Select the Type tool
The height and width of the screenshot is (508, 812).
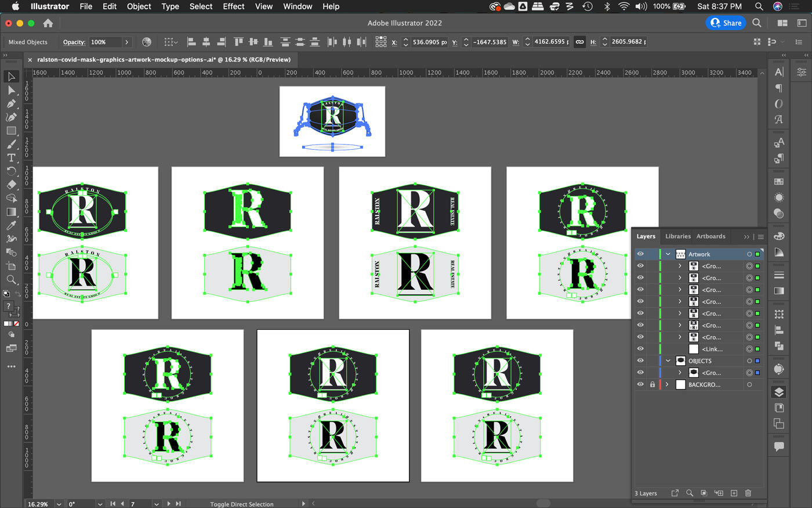click(x=11, y=157)
